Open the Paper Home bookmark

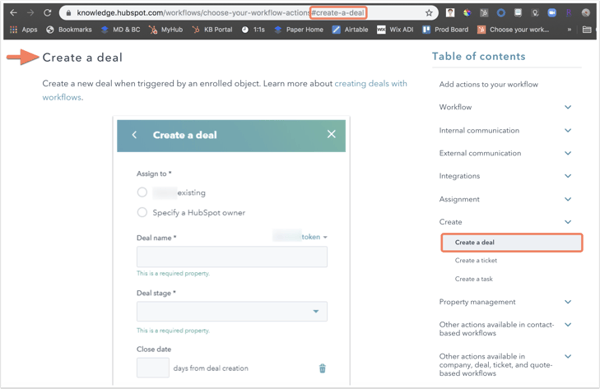[x=299, y=29]
